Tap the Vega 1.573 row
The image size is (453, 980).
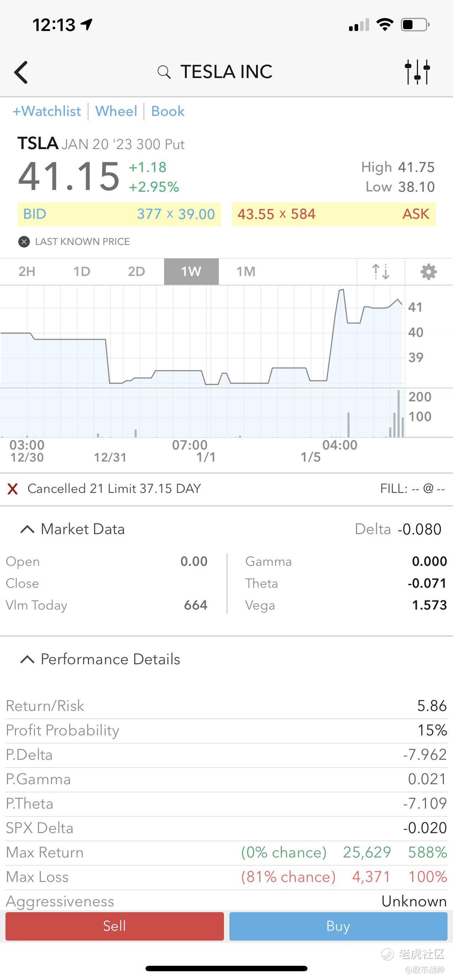tap(346, 605)
